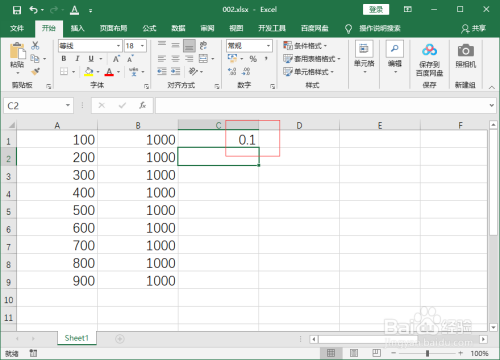Switch to the Insert tab

click(x=77, y=28)
